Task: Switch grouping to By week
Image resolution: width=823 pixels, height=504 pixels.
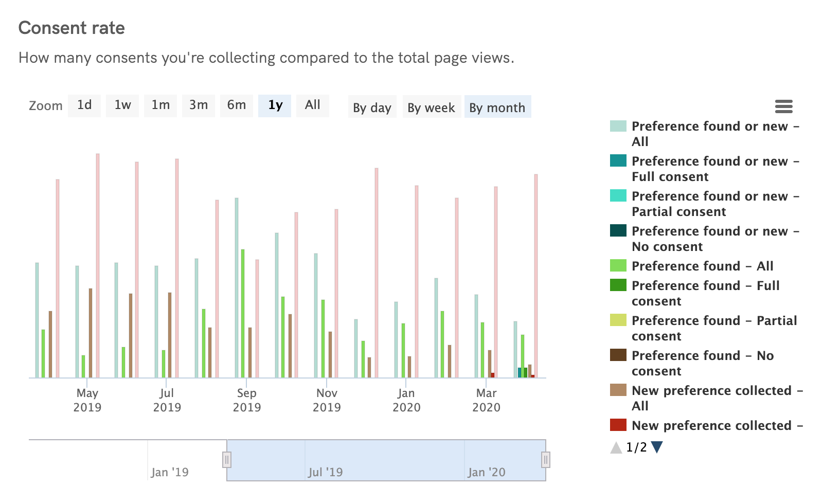Action: tap(432, 107)
